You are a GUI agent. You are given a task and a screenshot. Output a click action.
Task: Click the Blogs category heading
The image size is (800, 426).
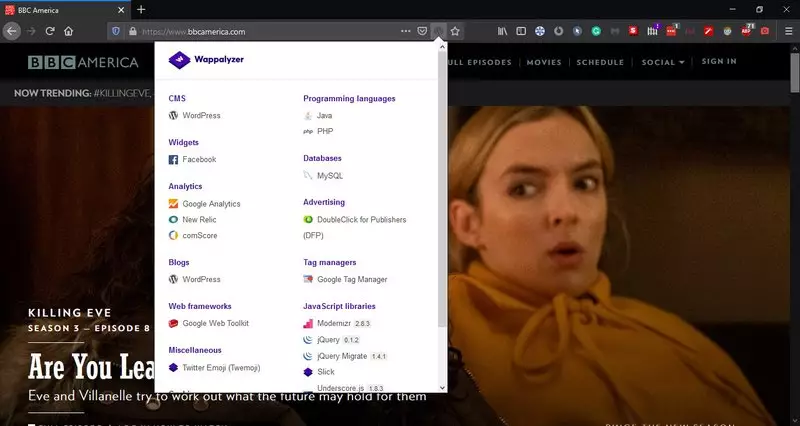click(179, 262)
